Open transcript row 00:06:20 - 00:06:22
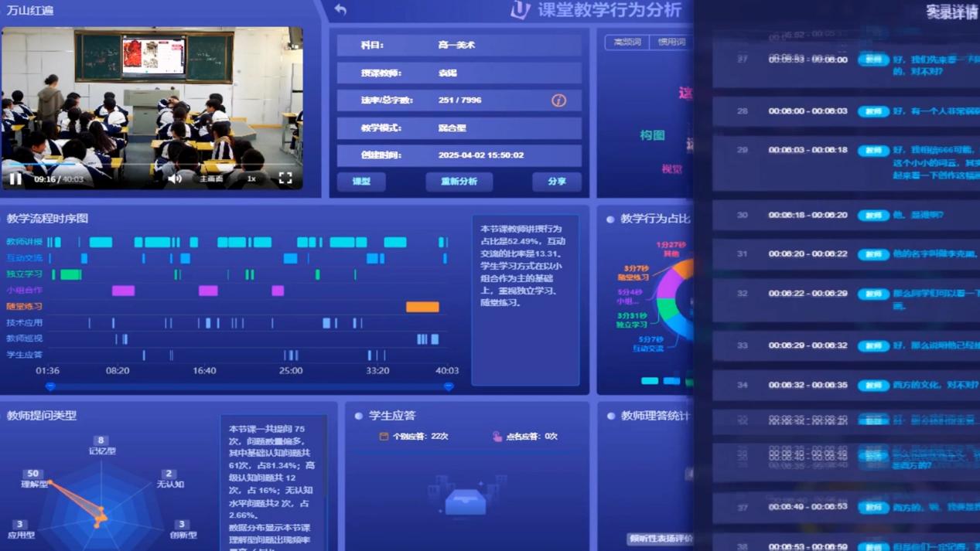 (846, 254)
